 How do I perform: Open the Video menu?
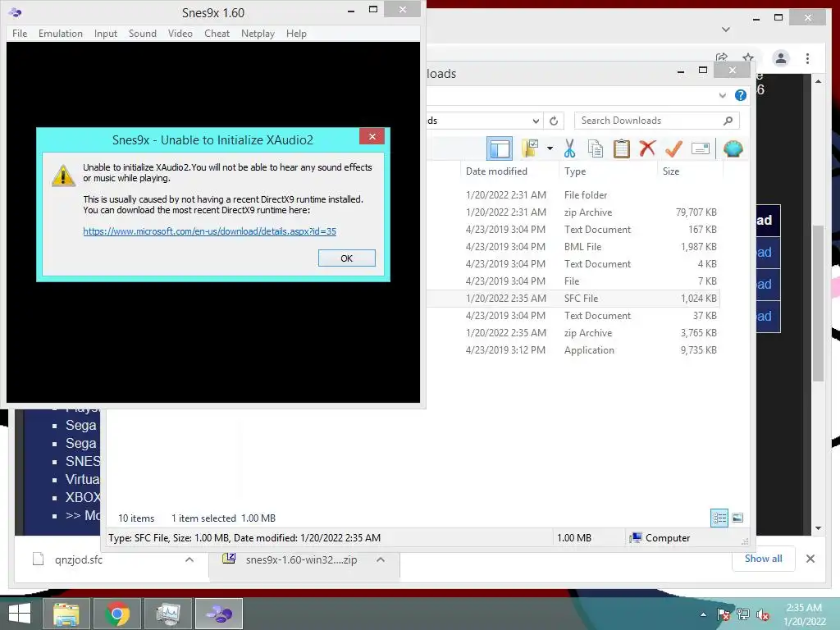coord(180,33)
